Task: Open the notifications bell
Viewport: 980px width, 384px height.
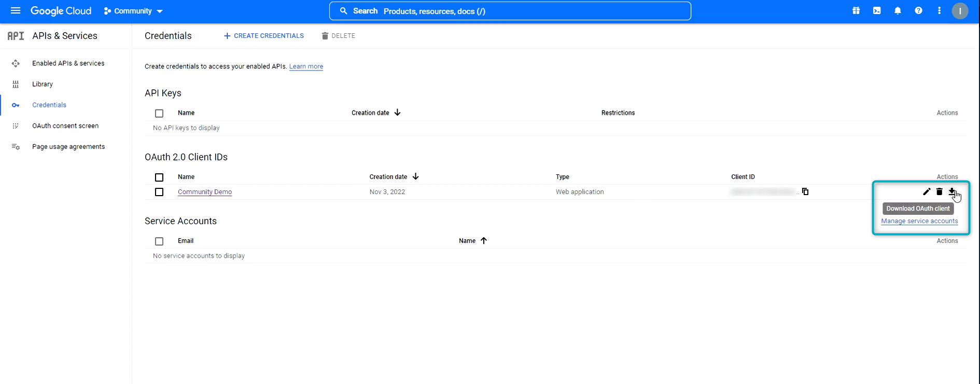Action: click(x=898, y=11)
